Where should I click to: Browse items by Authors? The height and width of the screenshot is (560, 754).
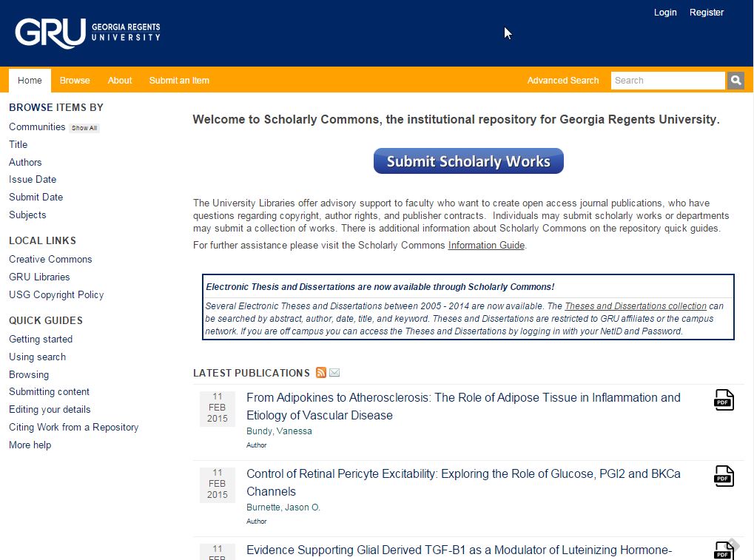pyautogui.click(x=25, y=162)
